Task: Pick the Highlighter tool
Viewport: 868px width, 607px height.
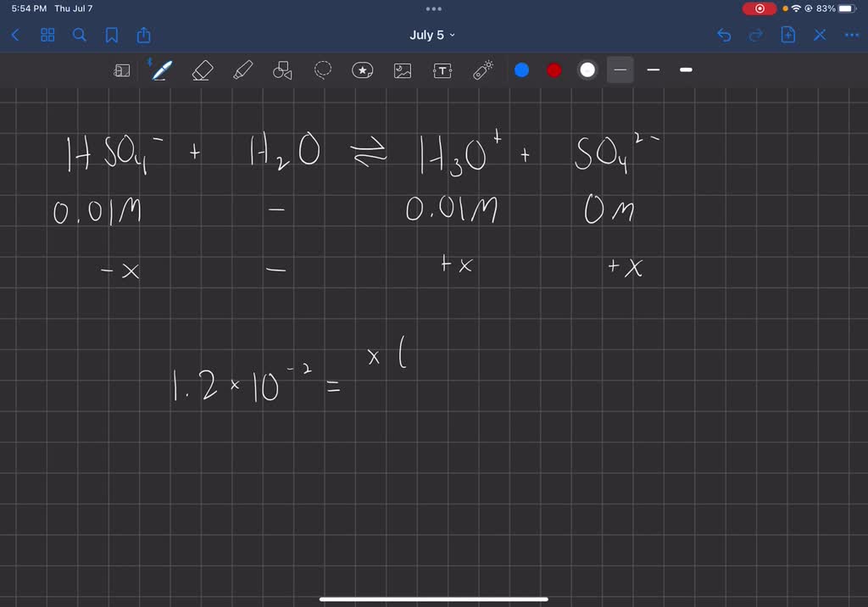Action: 242,70
